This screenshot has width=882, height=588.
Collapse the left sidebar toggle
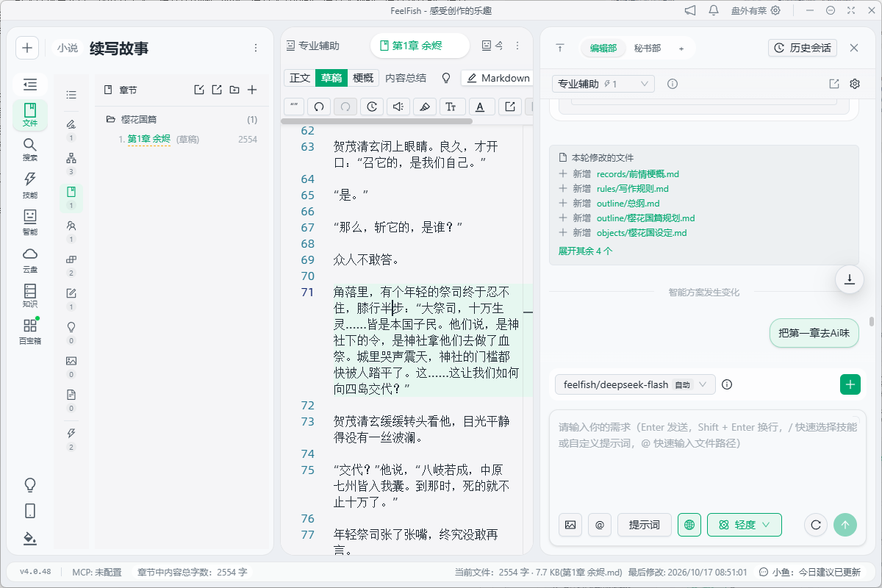pos(30,84)
